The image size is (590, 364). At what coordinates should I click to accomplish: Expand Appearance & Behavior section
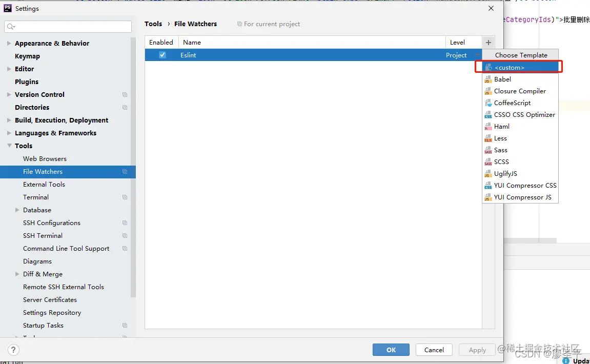point(9,43)
